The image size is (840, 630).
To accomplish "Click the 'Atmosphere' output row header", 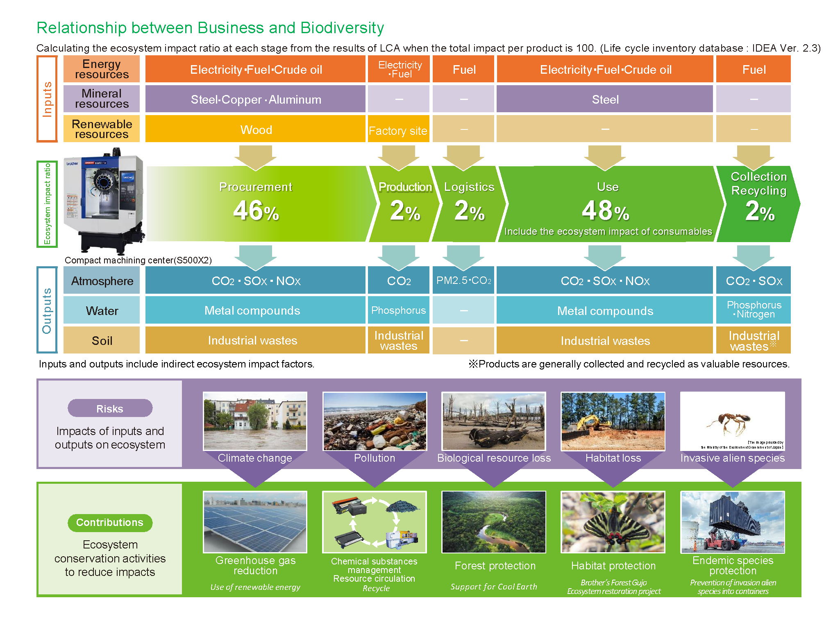I will tap(102, 280).
